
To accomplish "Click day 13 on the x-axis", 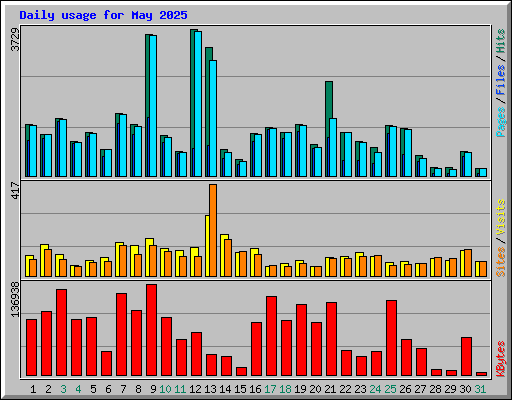I will pyautogui.click(x=210, y=389).
